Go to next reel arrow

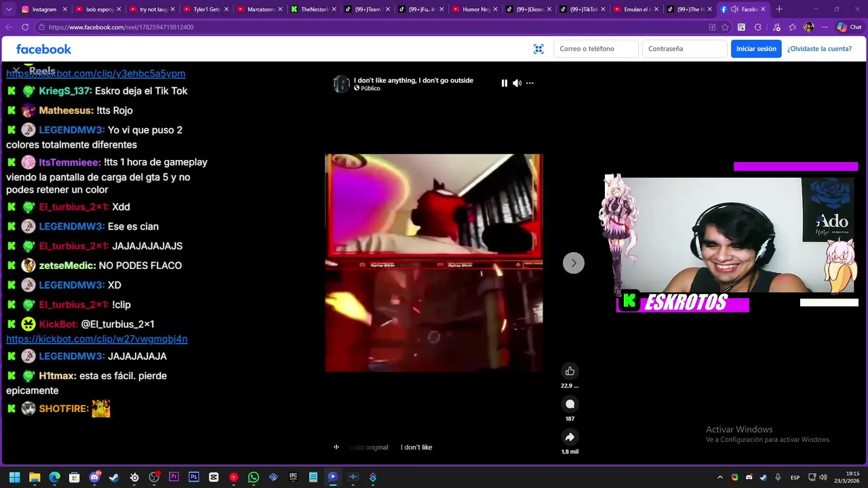tap(574, 263)
